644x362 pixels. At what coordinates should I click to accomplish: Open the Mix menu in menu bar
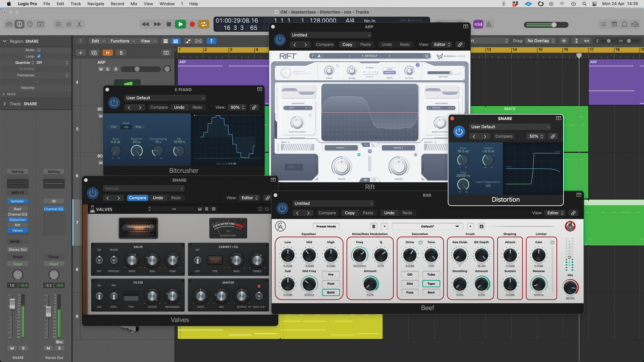pyautogui.click(x=134, y=4)
